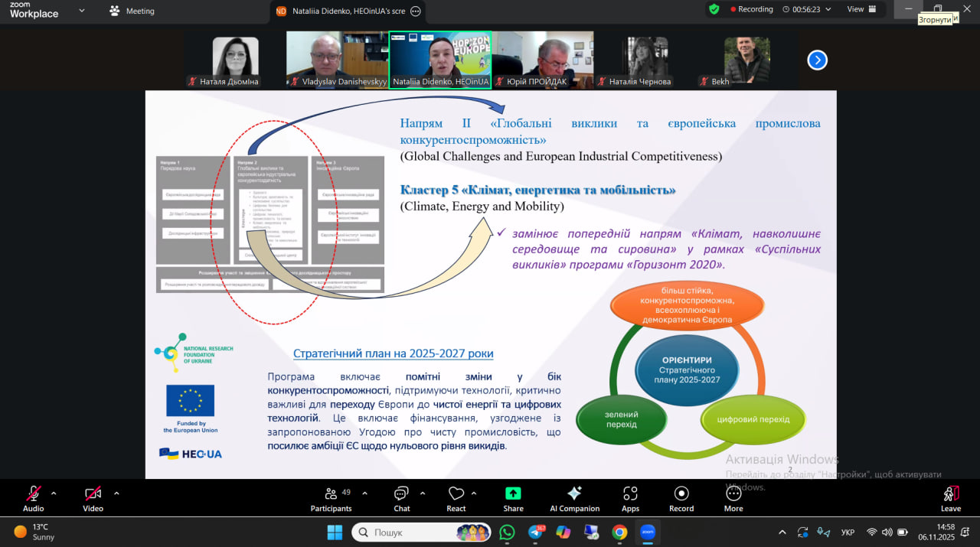980x547 pixels.
Task: Open the View layout menu
Action: coord(860,9)
